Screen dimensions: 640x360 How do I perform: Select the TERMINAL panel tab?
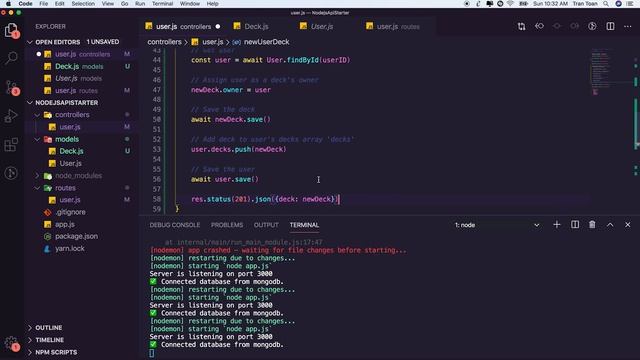point(304,225)
